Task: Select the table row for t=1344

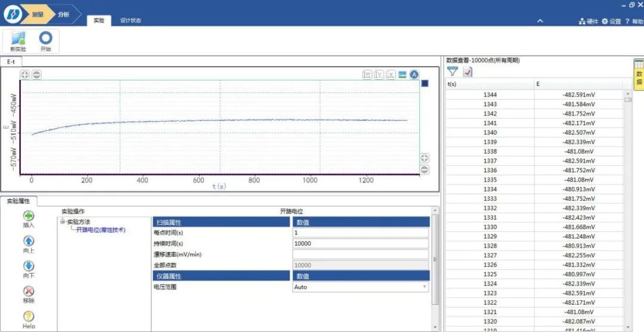Action: pos(534,95)
